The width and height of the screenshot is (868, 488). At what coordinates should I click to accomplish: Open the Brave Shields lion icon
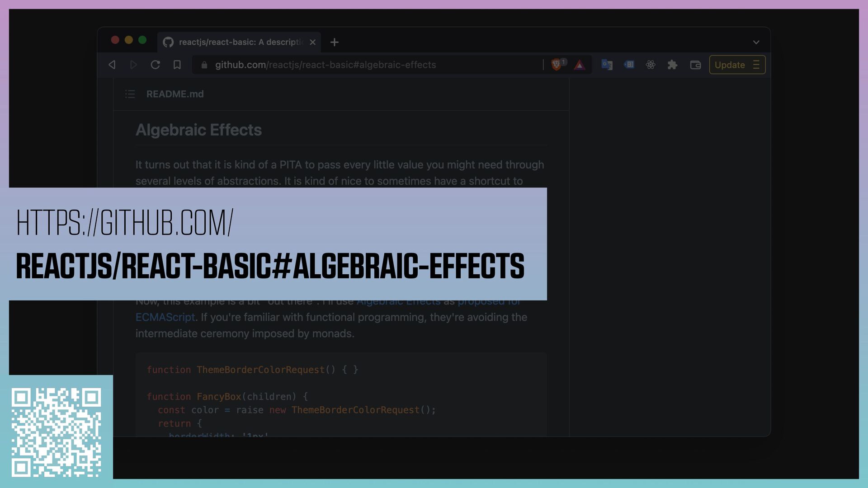click(x=557, y=65)
